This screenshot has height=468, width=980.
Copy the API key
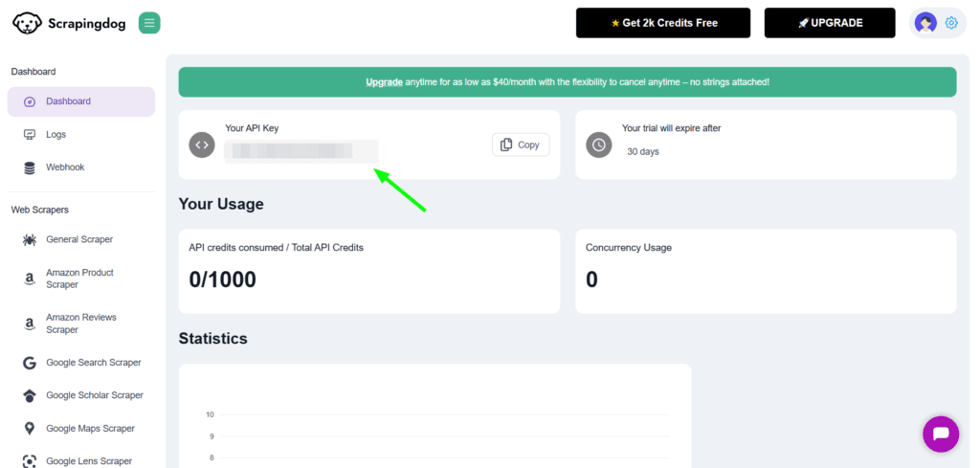click(x=521, y=145)
